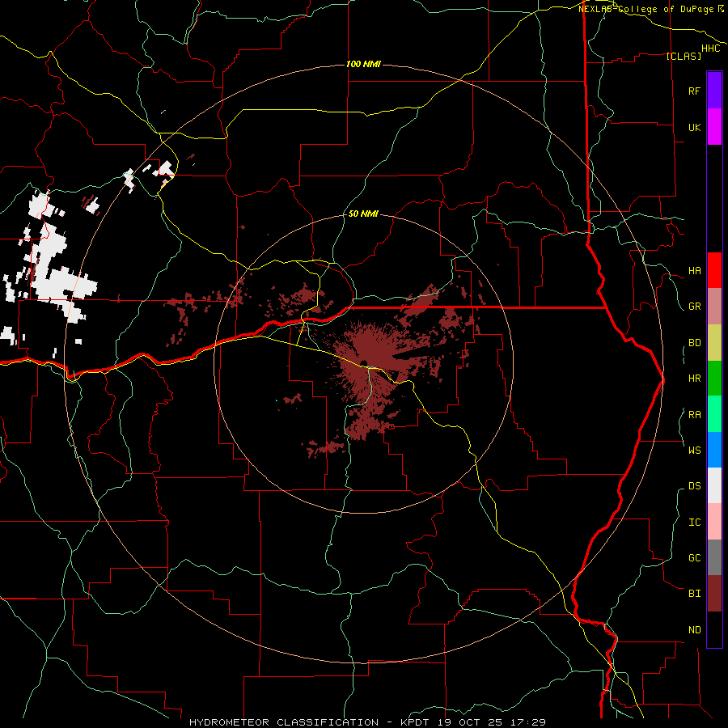
Task: Click the DS white legend swatch
Action: (x=714, y=485)
